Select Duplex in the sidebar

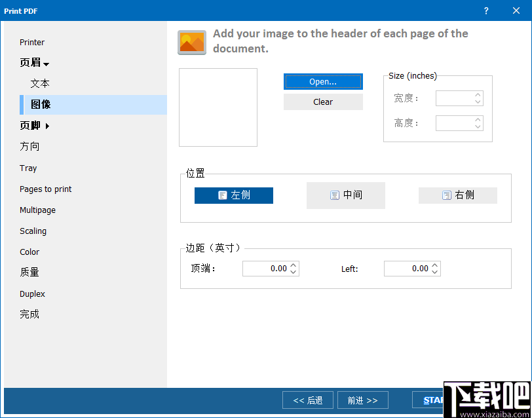[32, 294]
